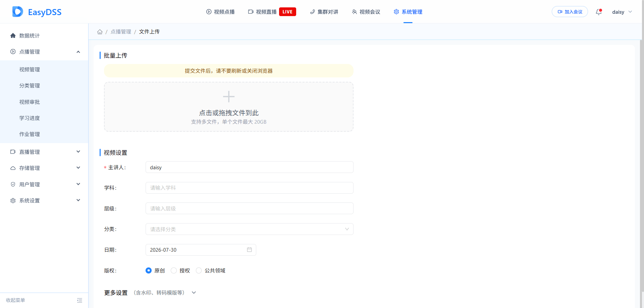Select the 原创 copyright option
The image size is (644, 308).
149,270
